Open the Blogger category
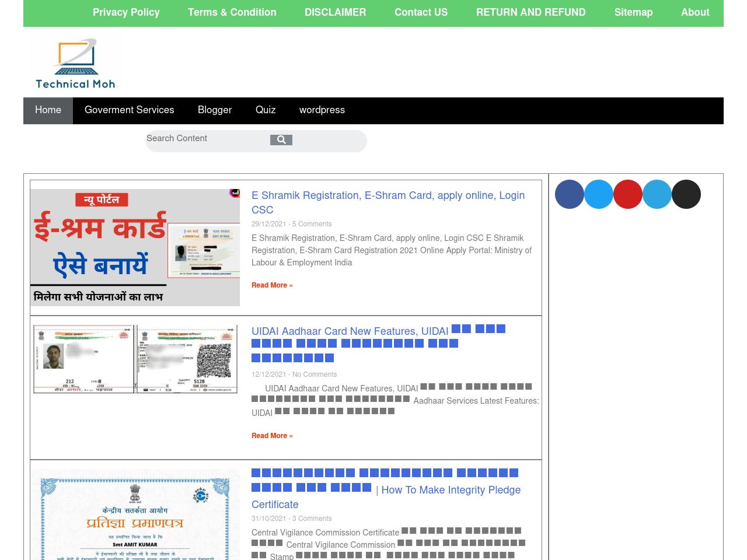Viewport: 747px width, 560px height. (215, 110)
